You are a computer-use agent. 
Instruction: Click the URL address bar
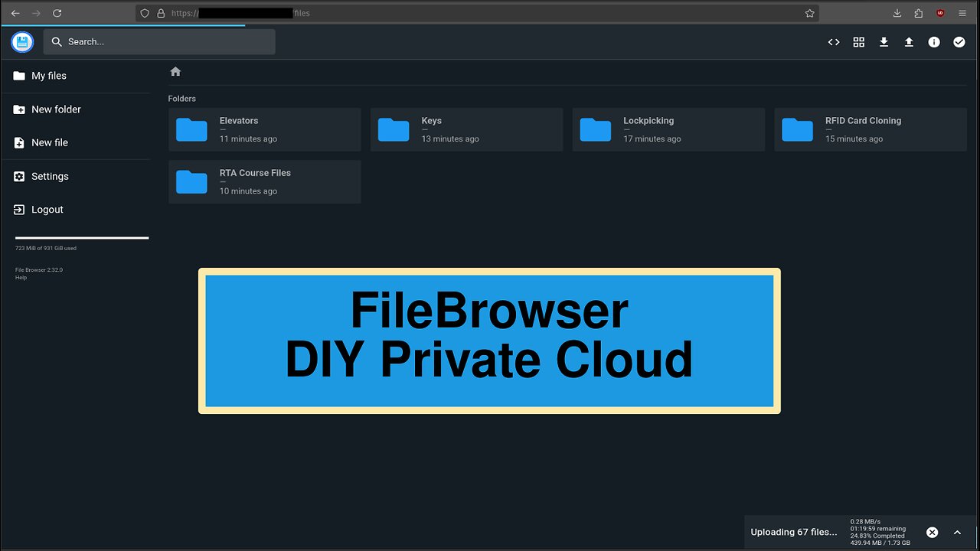pos(477,13)
